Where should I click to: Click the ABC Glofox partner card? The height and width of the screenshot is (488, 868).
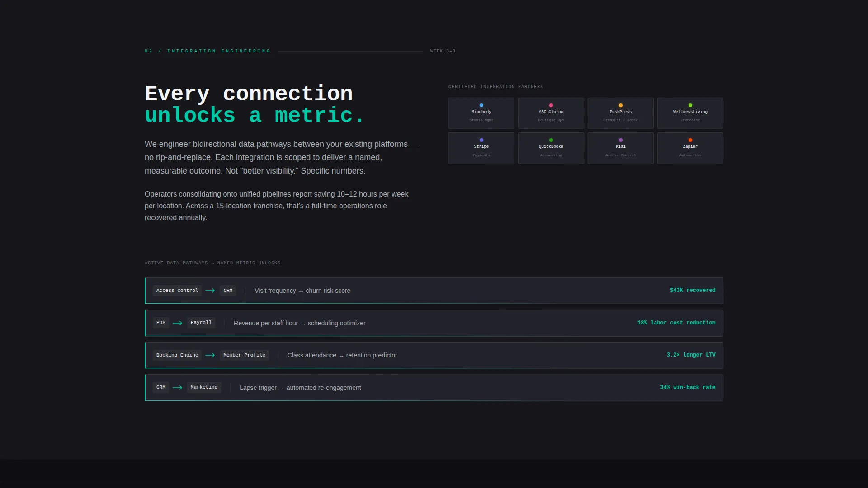[x=551, y=113]
